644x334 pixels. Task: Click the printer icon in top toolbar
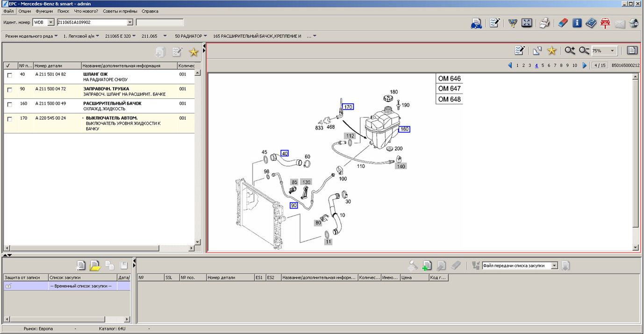(544, 23)
